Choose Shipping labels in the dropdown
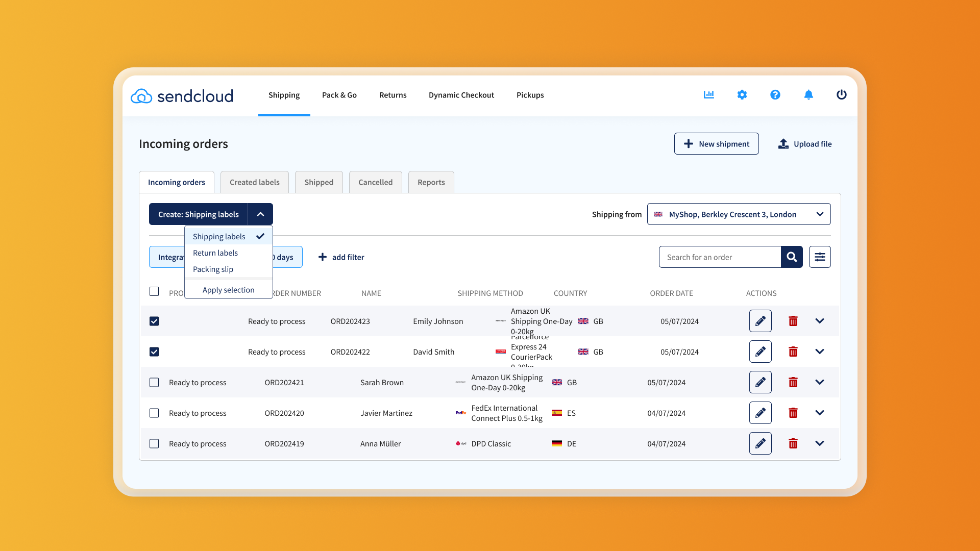Image resolution: width=980 pixels, height=551 pixels. 229,236
